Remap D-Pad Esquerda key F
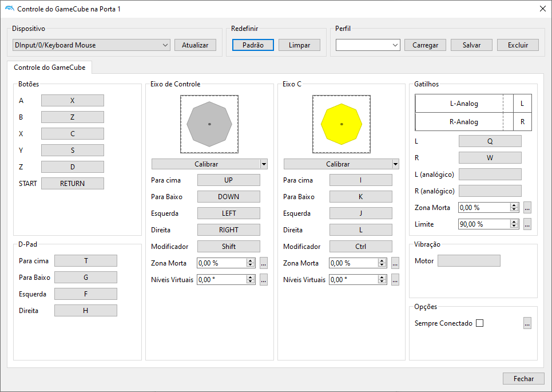Viewport: 552px width, 392px height. tap(86, 294)
